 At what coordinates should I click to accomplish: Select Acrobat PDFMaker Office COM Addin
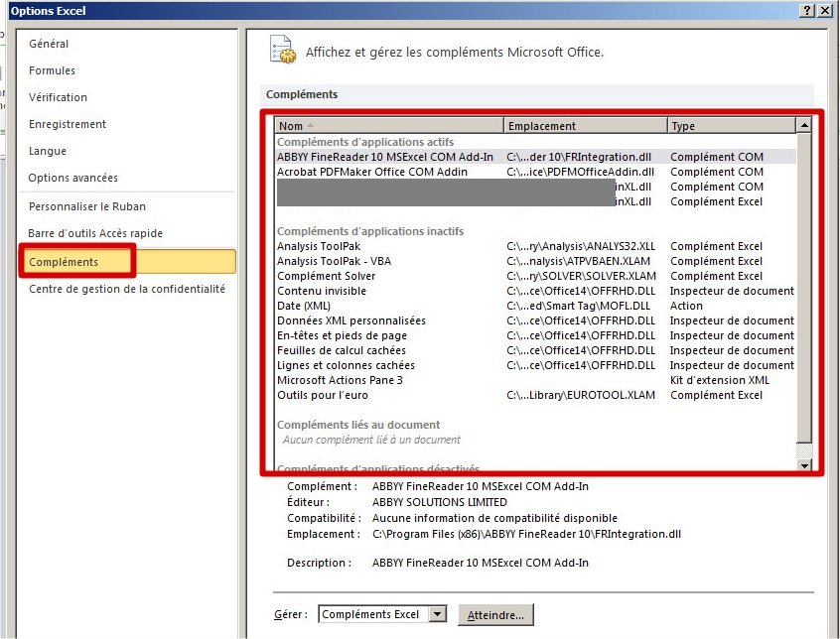click(371, 172)
